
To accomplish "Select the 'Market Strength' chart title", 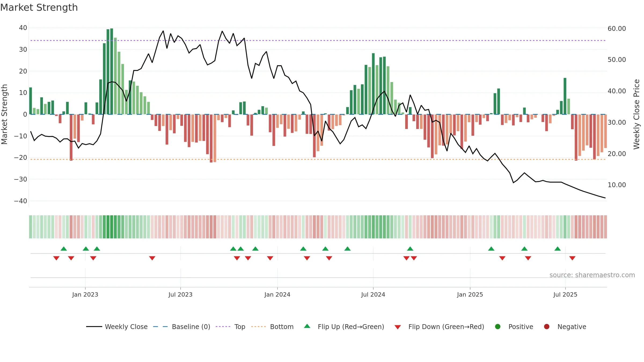I will point(39,8).
